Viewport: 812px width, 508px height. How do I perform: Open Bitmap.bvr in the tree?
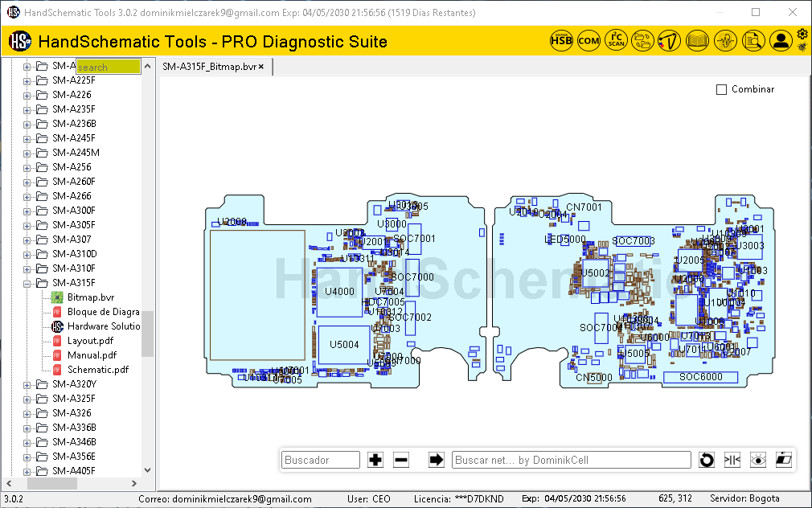click(91, 297)
